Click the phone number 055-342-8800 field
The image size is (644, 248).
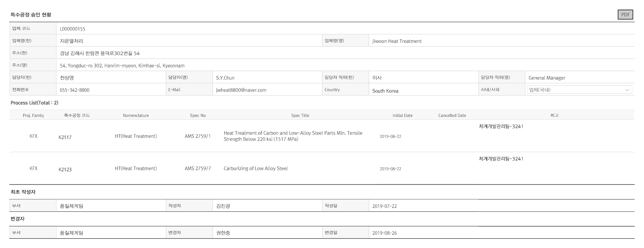[75, 90]
